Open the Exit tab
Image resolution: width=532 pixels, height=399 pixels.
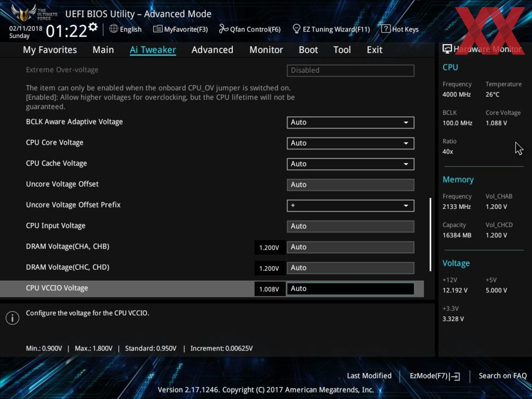[374, 50]
